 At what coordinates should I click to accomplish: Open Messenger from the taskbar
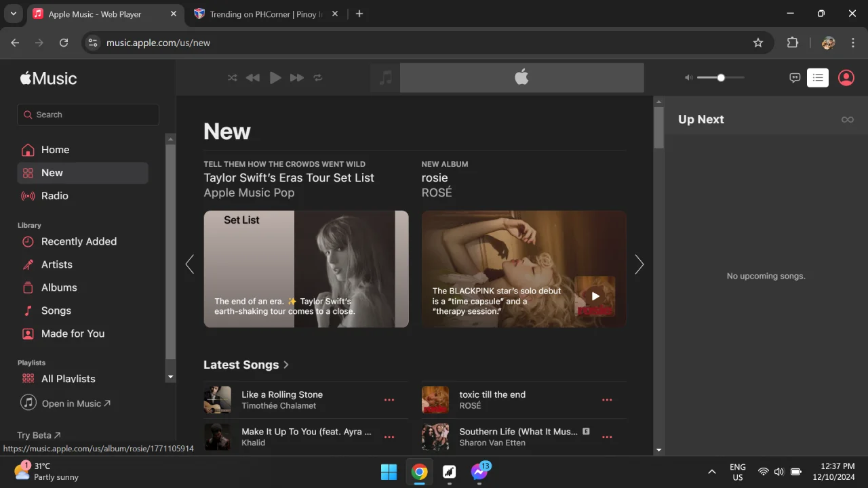(479, 472)
